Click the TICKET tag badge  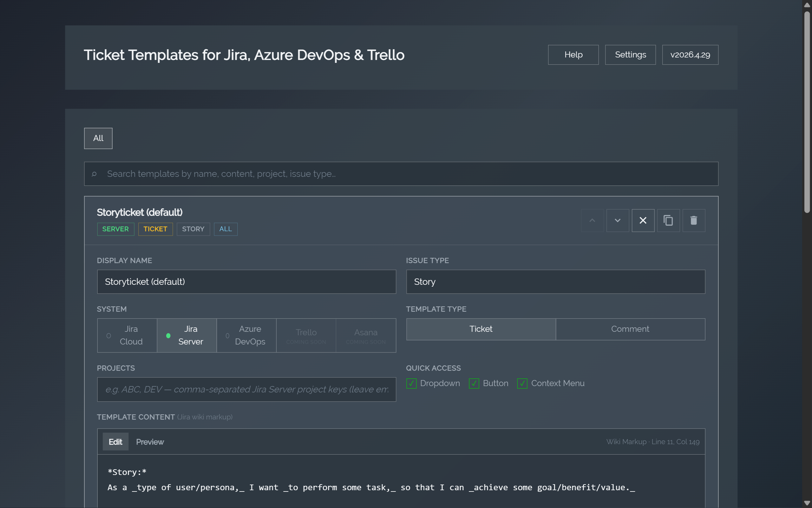pos(155,229)
